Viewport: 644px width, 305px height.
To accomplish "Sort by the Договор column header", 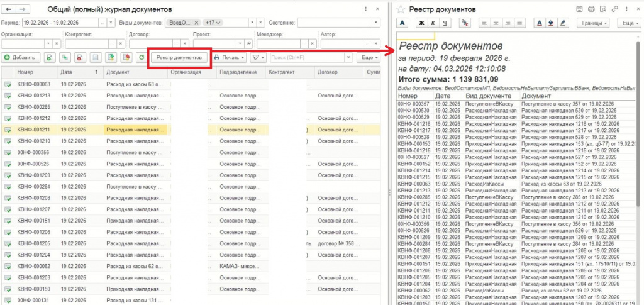I will tap(339, 72).
